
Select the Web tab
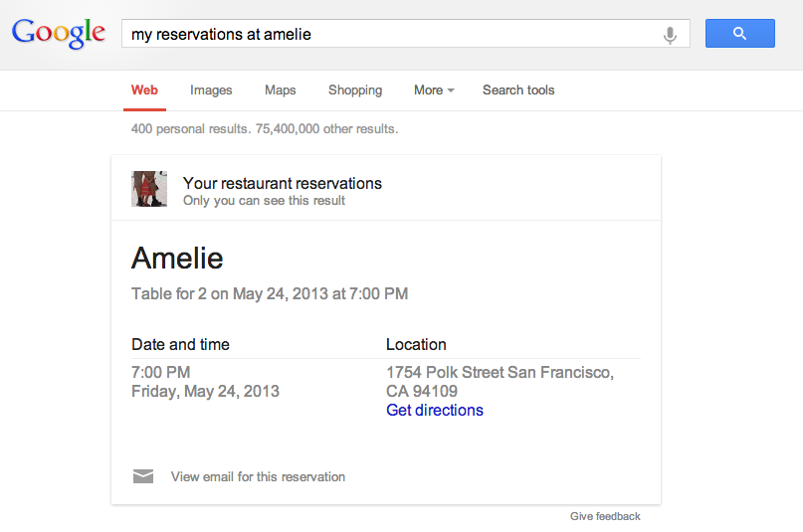144,90
